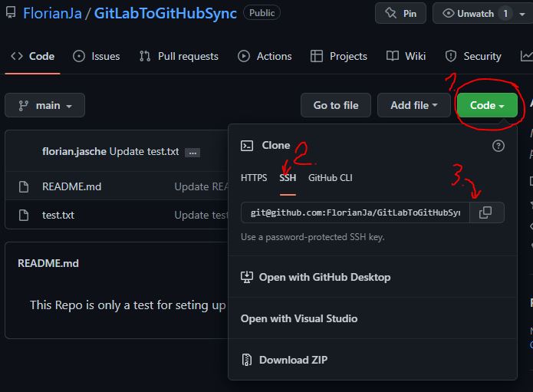Open the Pull requests tab
The width and height of the screenshot is (533, 392).
coord(179,56)
